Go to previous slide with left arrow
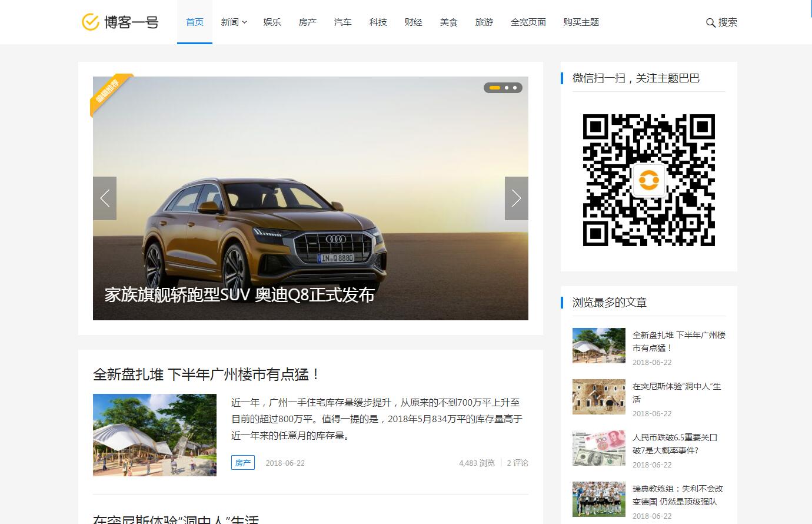This screenshot has height=524, width=812. click(105, 198)
